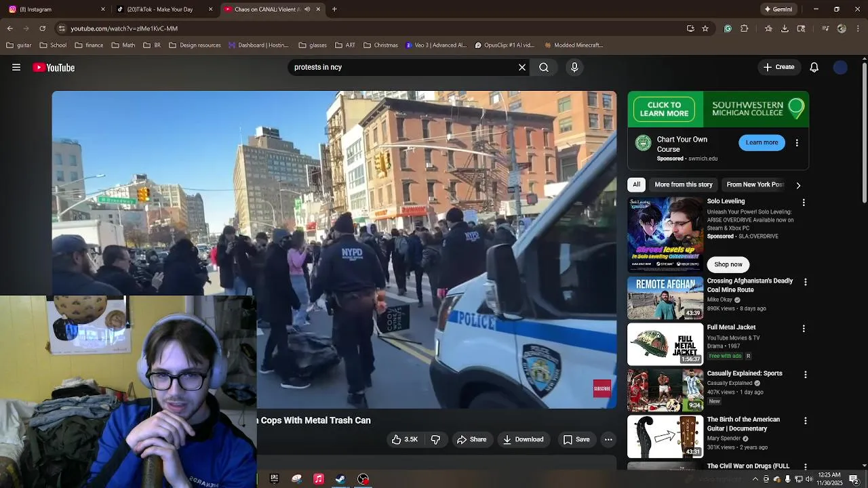Screen dimensions: 868x488
Task: Click the red Subscribe watermark in the video
Action: pos(602,388)
